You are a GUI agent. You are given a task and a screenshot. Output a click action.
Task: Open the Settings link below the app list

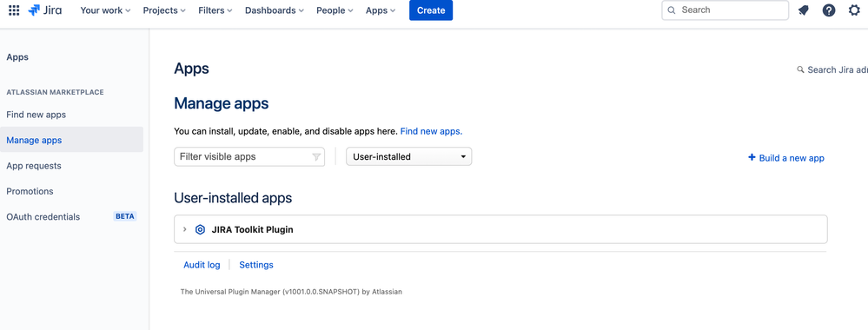point(256,265)
